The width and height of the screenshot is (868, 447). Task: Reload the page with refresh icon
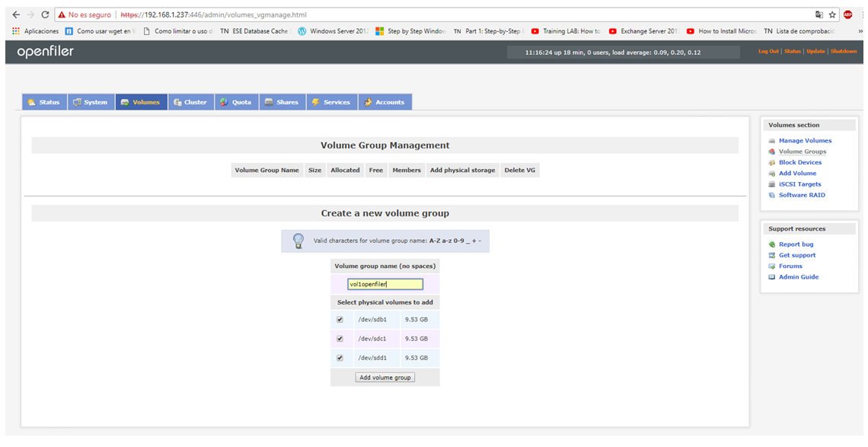click(x=46, y=15)
